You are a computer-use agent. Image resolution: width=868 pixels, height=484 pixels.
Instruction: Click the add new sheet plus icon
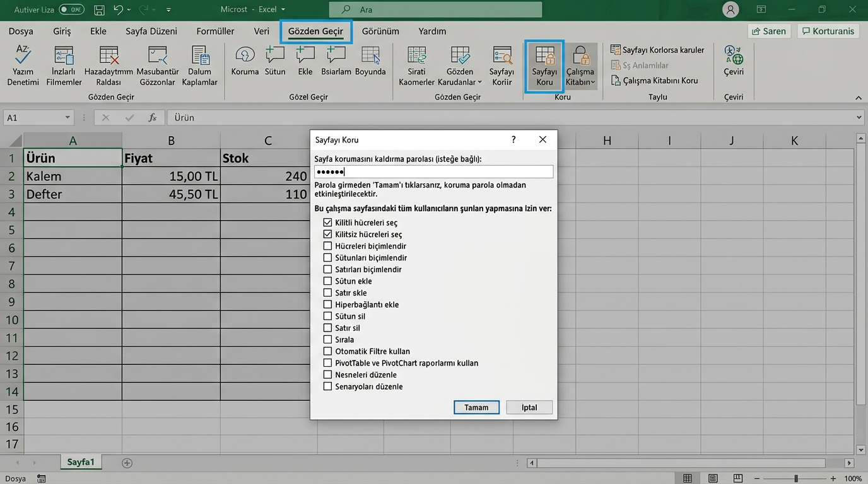(x=127, y=463)
